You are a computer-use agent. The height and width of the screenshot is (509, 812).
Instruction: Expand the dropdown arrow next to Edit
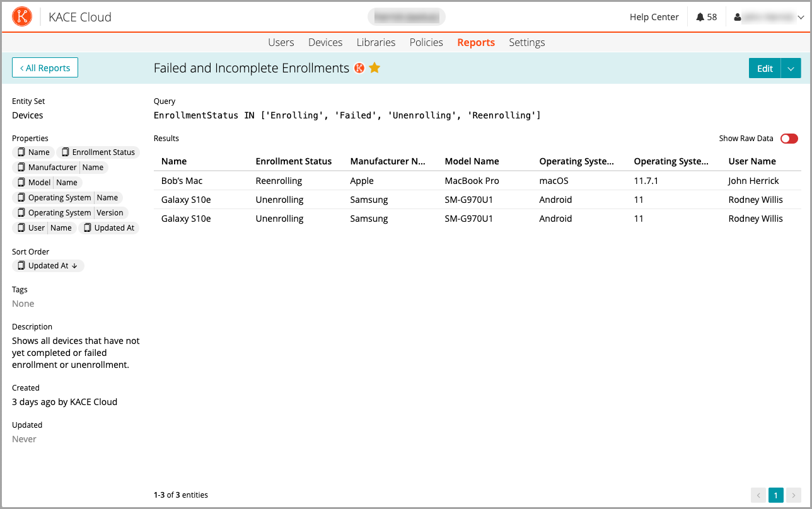(791, 69)
